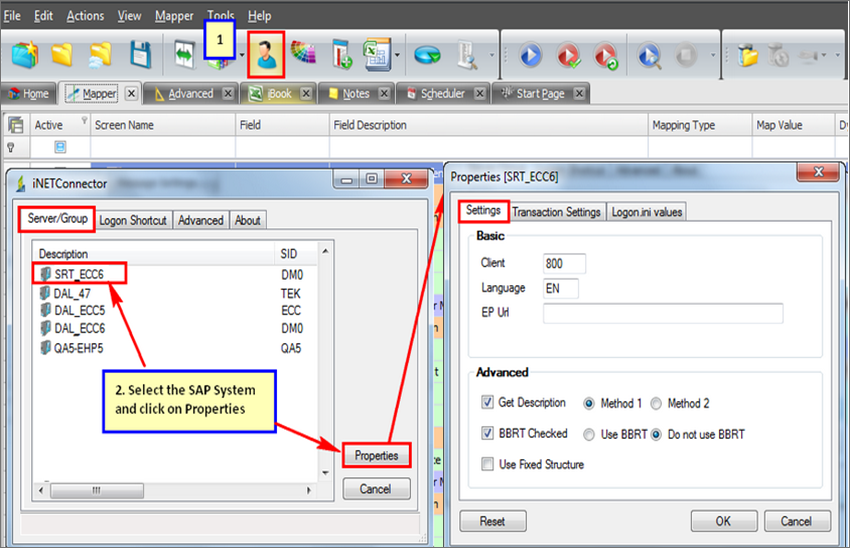
Task: Open the Transaction Settings tab
Action: point(556,212)
